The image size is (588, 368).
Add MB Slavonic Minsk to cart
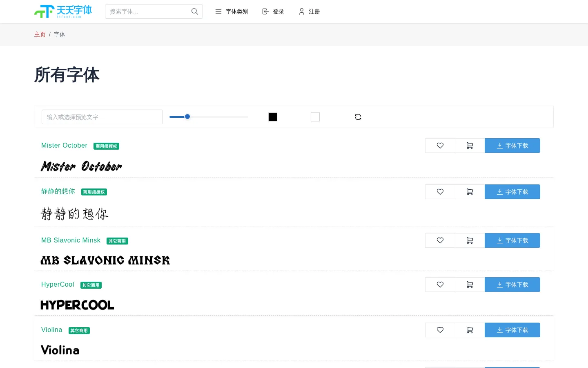point(470,240)
